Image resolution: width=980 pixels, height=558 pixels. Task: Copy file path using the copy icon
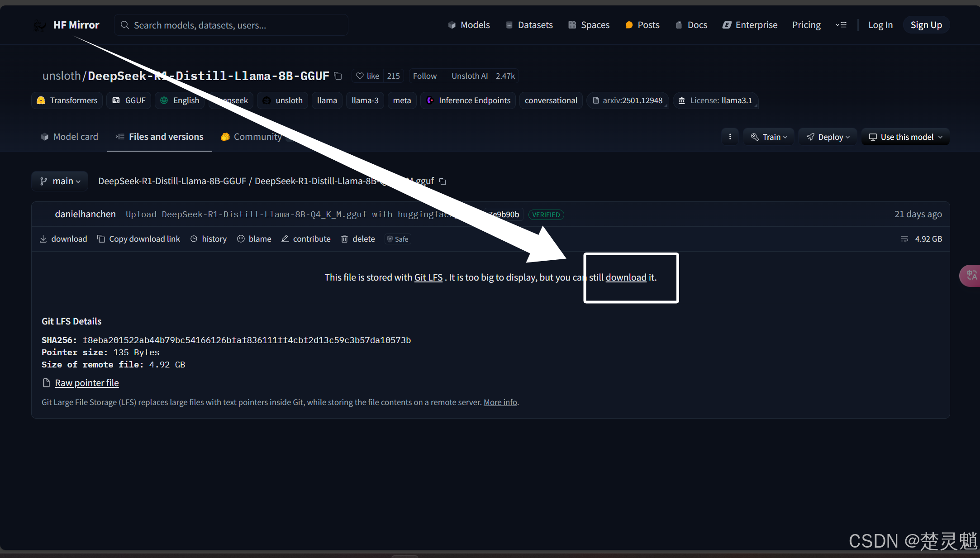click(443, 181)
